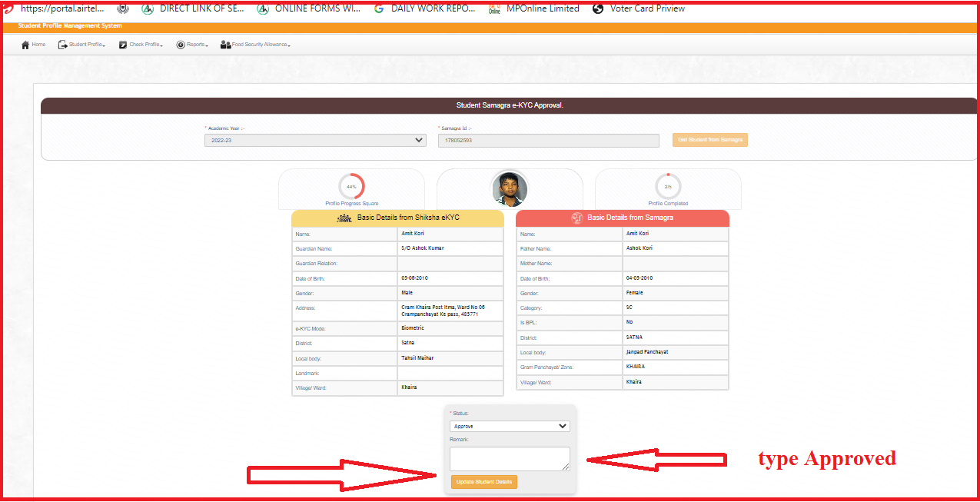Click the Reports circular icon
980x502 pixels.
pos(181,45)
